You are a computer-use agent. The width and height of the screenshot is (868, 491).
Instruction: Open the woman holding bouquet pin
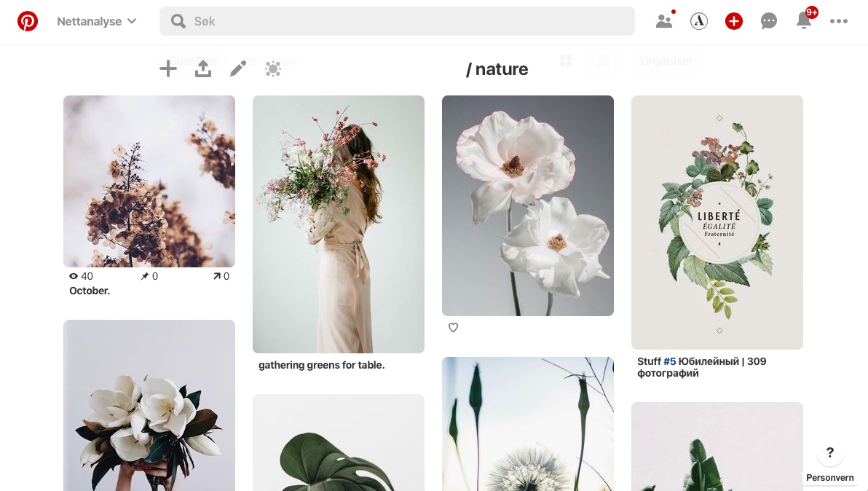pos(338,224)
